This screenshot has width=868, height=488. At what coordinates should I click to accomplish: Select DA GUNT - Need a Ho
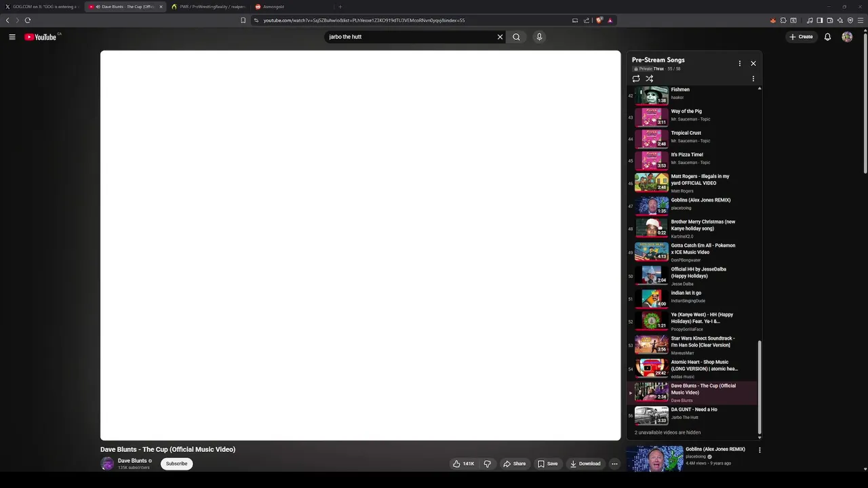click(692, 415)
